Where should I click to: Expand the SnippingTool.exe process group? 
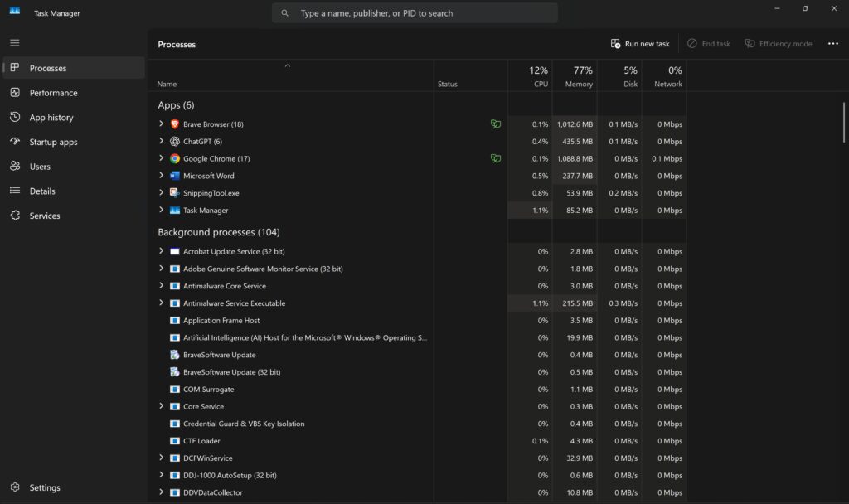coord(161,192)
